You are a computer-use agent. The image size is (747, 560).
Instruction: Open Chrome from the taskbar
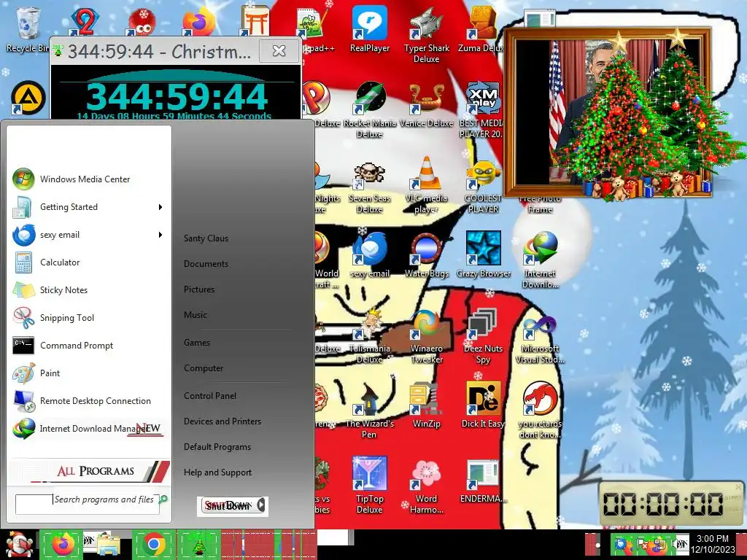point(153,544)
